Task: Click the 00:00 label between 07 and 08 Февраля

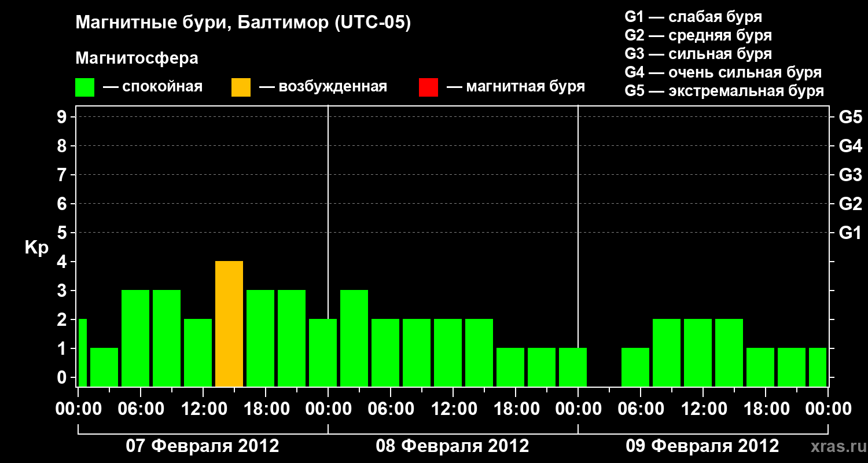Action: [328, 409]
